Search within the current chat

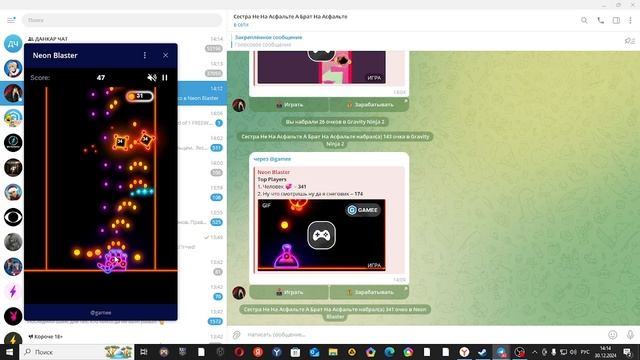584,20
